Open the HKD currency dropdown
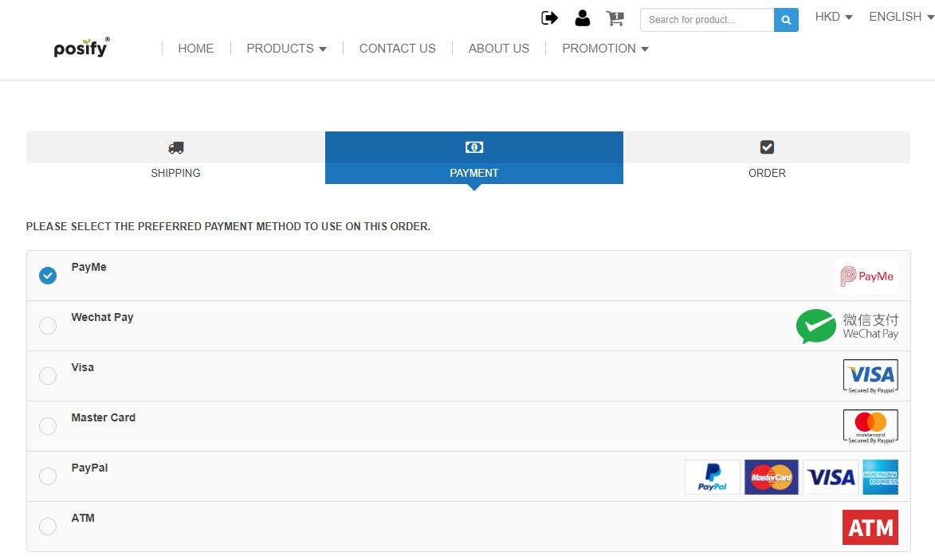Image resolution: width=935 pixels, height=560 pixels. click(834, 17)
